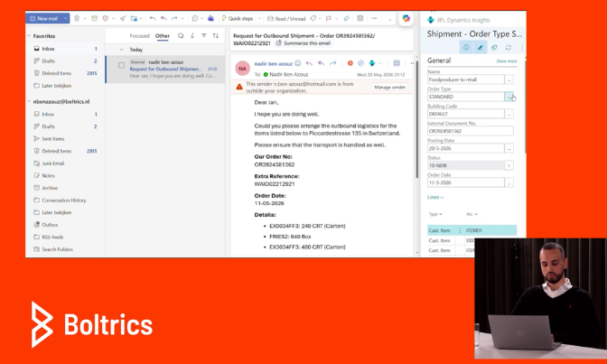This screenshot has width=607, height=364.
Task: Click the Manage sender button
Action: click(390, 87)
